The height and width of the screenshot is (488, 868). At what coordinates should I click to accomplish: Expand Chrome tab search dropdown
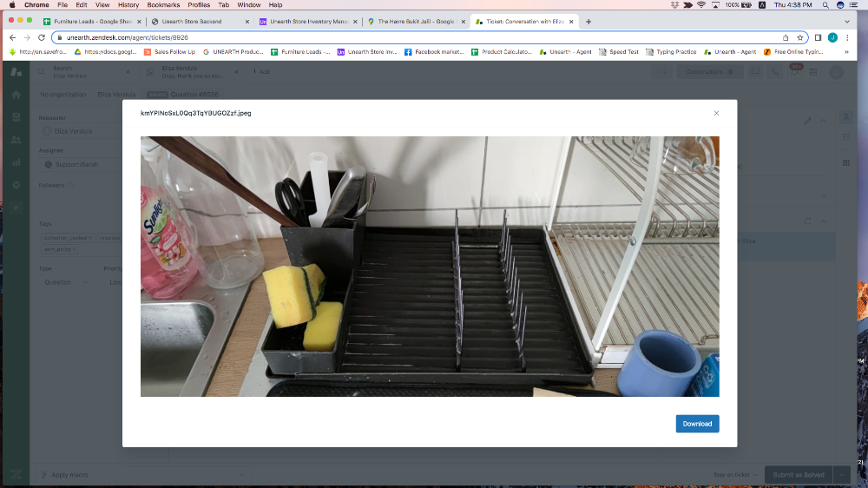847,22
